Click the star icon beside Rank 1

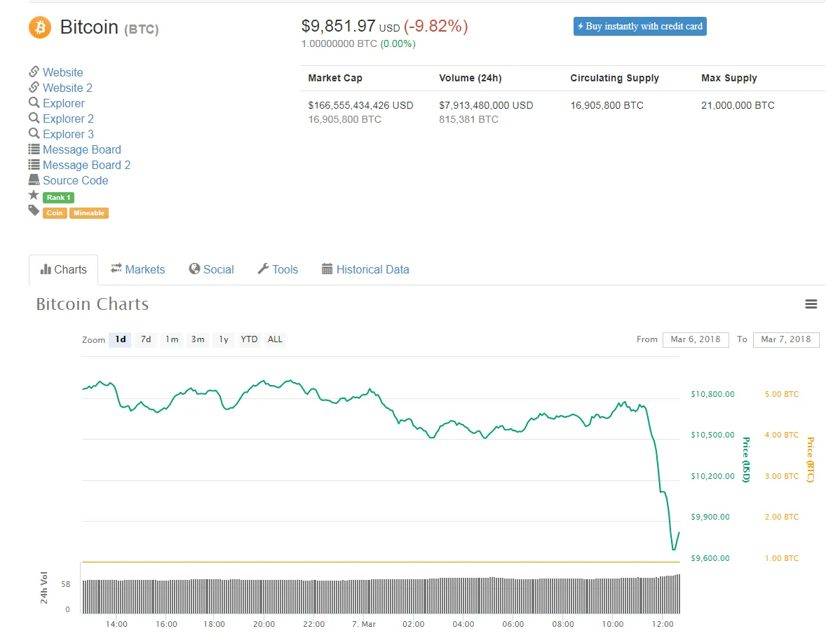tap(34, 195)
